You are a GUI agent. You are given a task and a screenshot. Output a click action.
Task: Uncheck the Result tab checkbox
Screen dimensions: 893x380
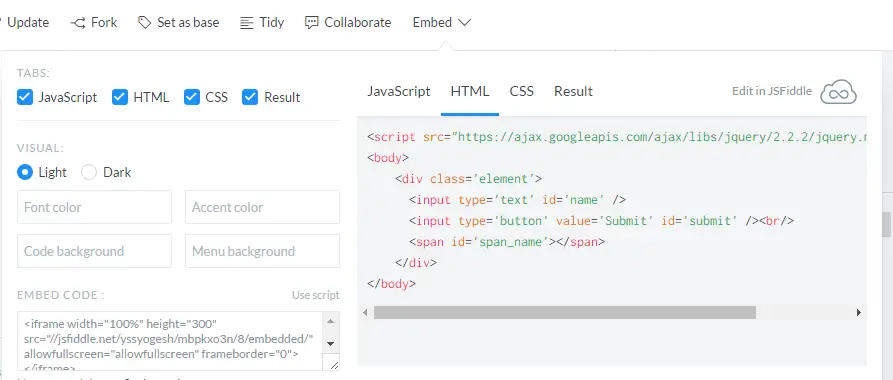250,97
